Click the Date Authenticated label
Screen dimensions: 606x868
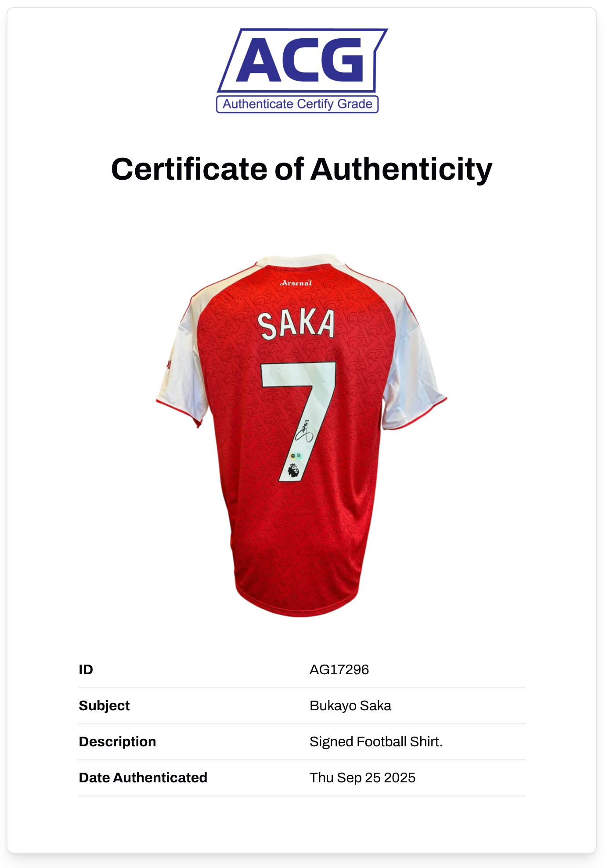point(143,778)
